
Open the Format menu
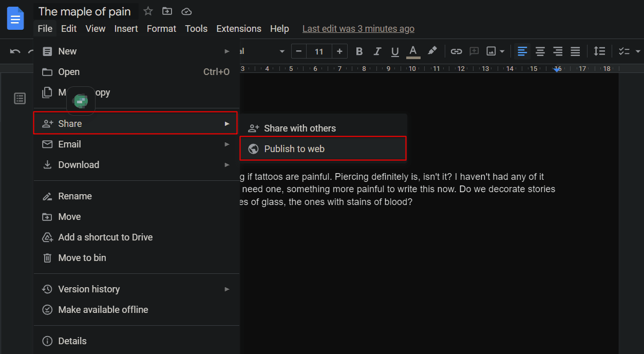[161, 29]
